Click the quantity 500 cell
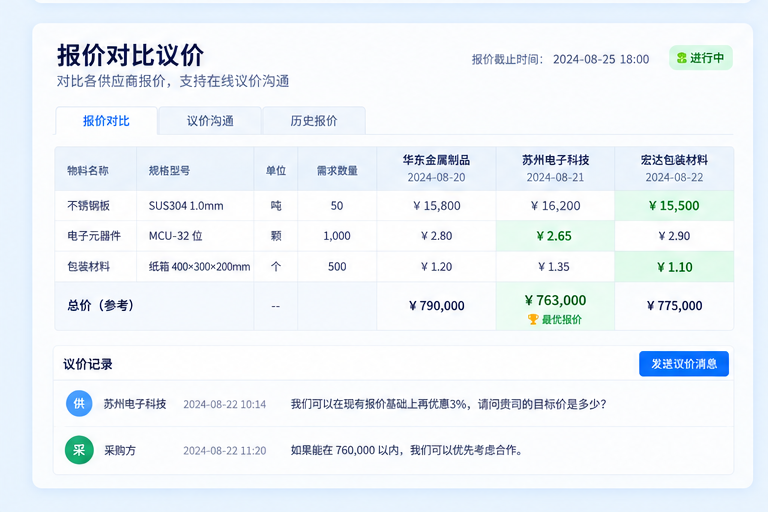The height and width of the screenshot is (512, 768). tap(337, 267)
